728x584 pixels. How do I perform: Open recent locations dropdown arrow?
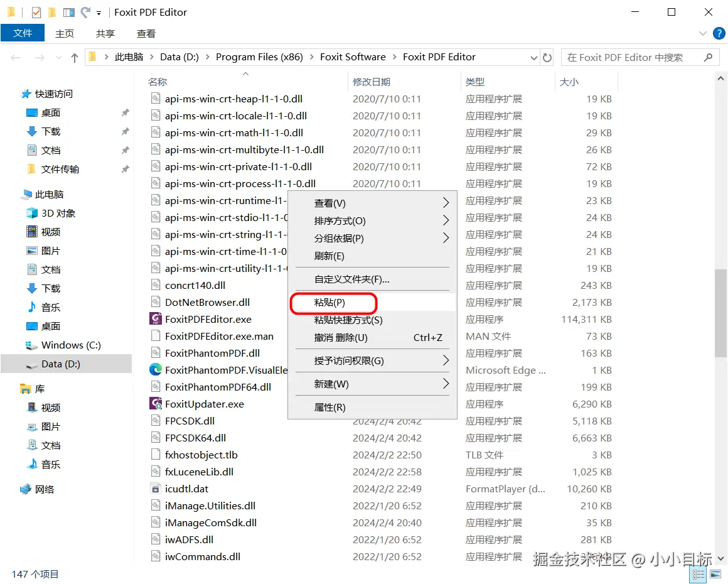(x=58, y=58)
